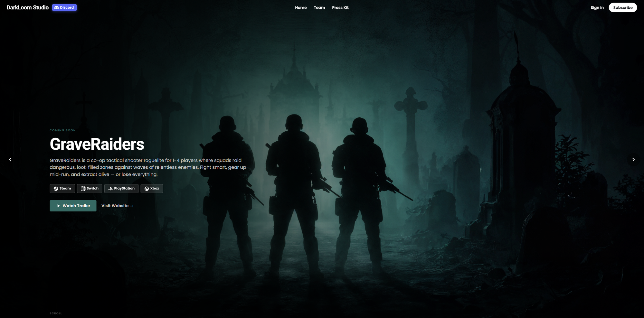Image resolution: width=644 pixels, height=318 pixels.
Task: Click the GraveRaiders title heading
Action: [x=97, y=145]
